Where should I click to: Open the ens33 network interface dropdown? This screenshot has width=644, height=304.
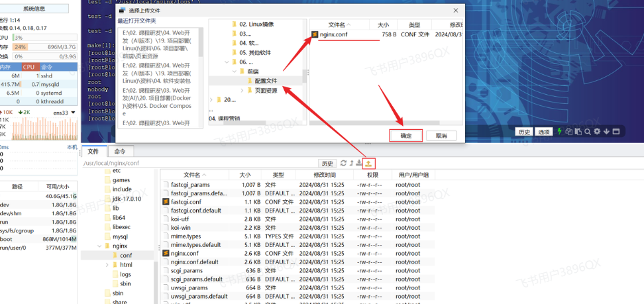coord(73,113)
